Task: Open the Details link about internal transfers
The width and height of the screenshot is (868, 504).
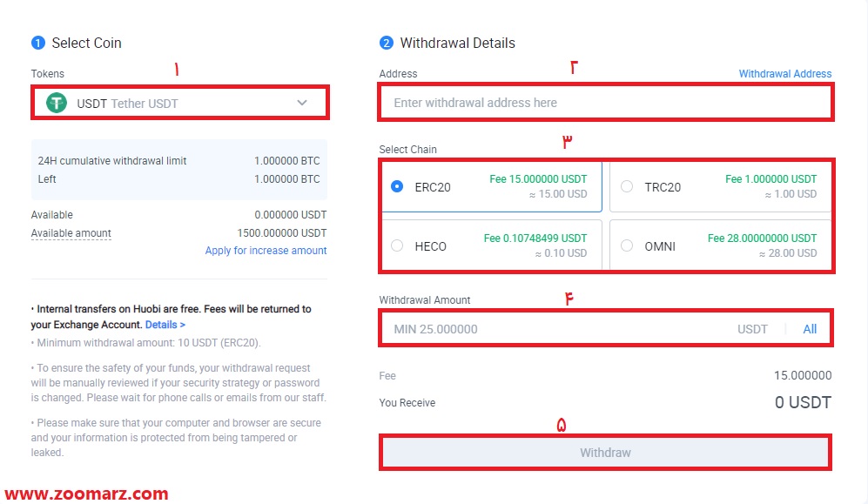Action: [165, 325]
